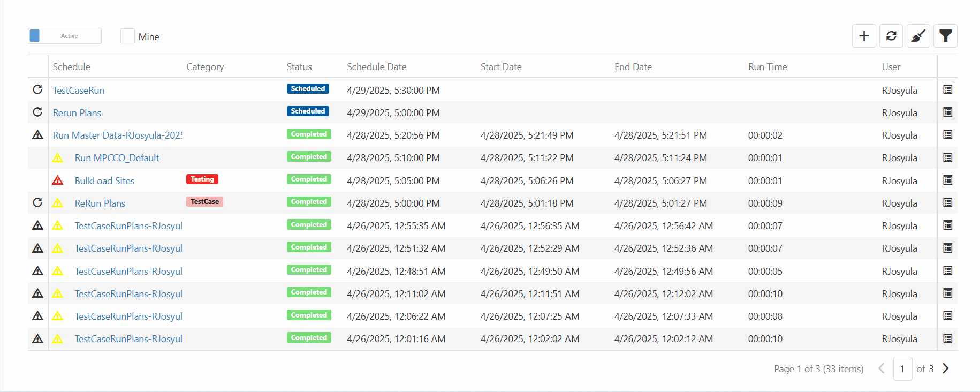The image size is (980, 392).
Task: Open the BulkLoad Sites link
Action: (x=104, y=181)
